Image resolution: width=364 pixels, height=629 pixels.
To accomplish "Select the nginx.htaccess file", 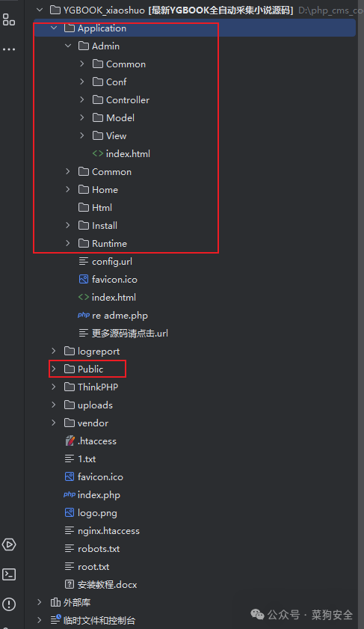I will tap(108, 531).
